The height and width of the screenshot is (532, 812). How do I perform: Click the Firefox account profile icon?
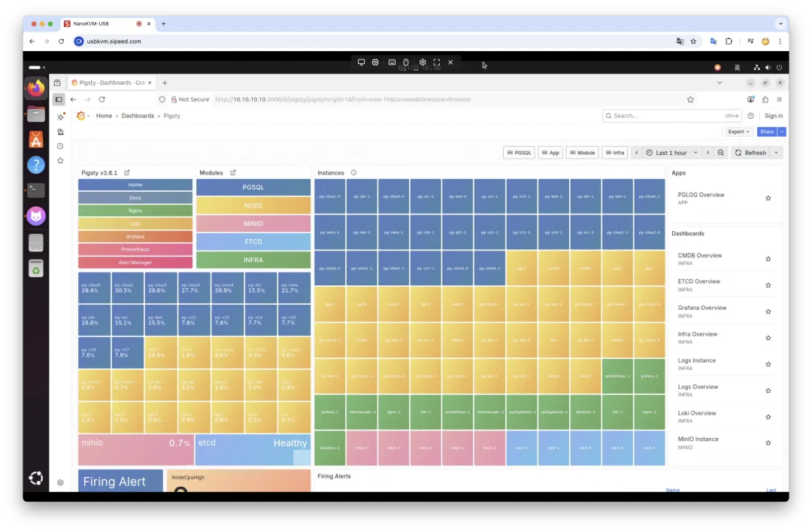click(x=750, y=99)
